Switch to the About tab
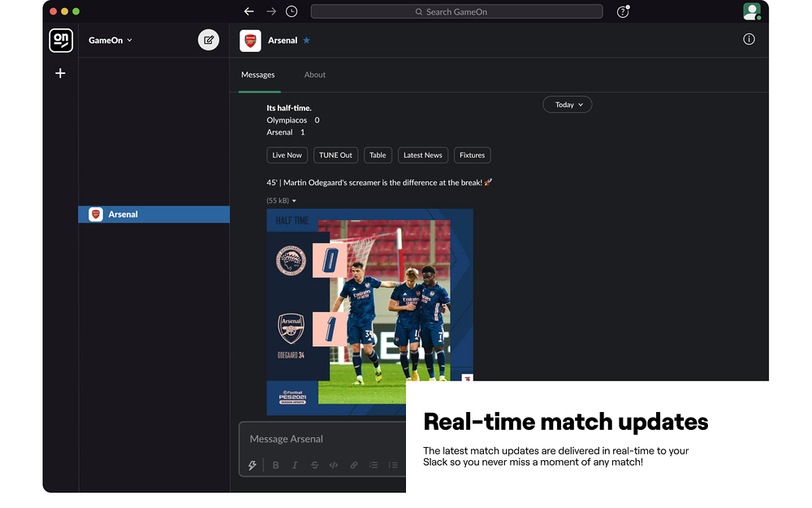 click(x=315, y=75)
